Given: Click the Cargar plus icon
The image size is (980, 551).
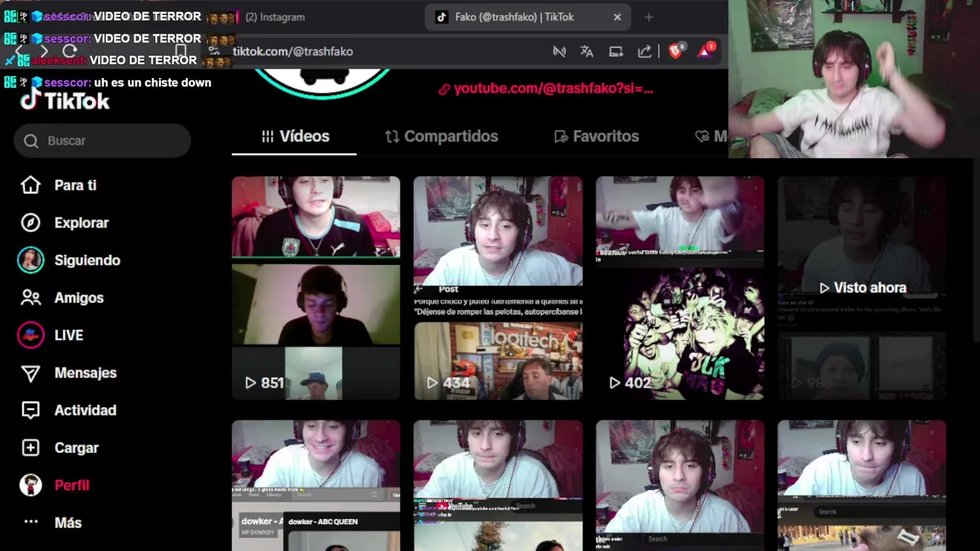Looking at the screenshot, I should click(31, 448).
